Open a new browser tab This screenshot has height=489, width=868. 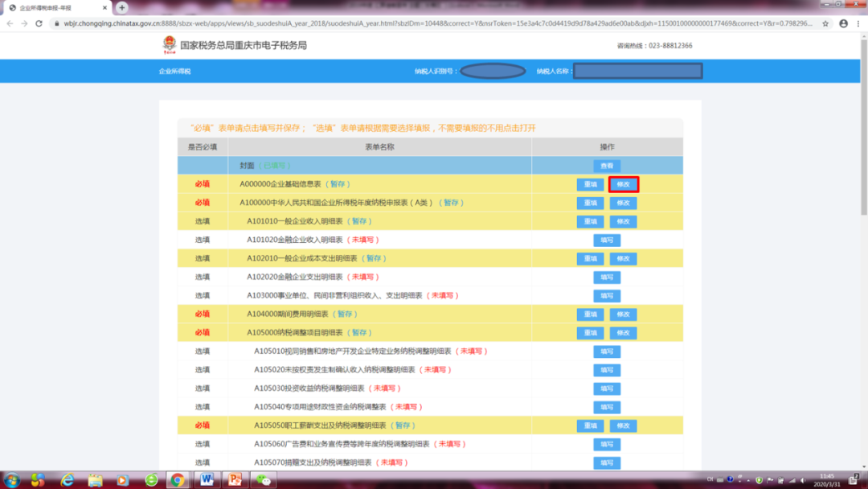122,8
